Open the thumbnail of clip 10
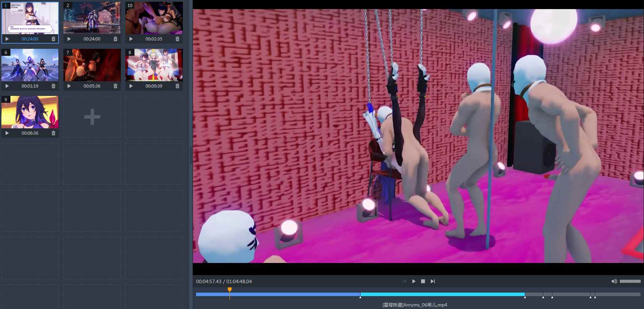 pos(154,18)
